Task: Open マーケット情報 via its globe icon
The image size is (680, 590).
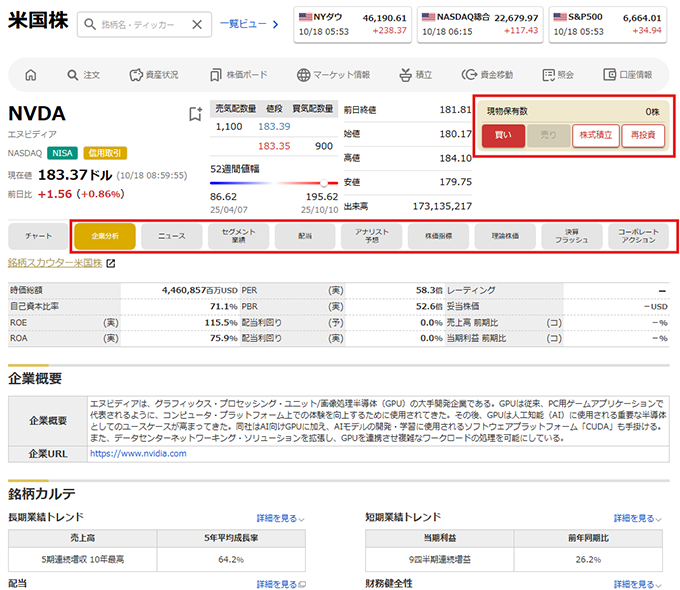Action: click(303, 75)
